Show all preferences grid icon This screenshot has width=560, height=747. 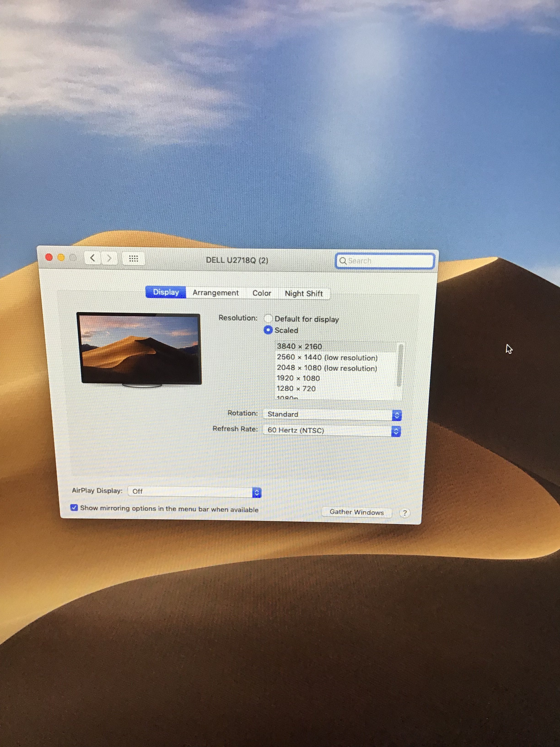point(134,259)
